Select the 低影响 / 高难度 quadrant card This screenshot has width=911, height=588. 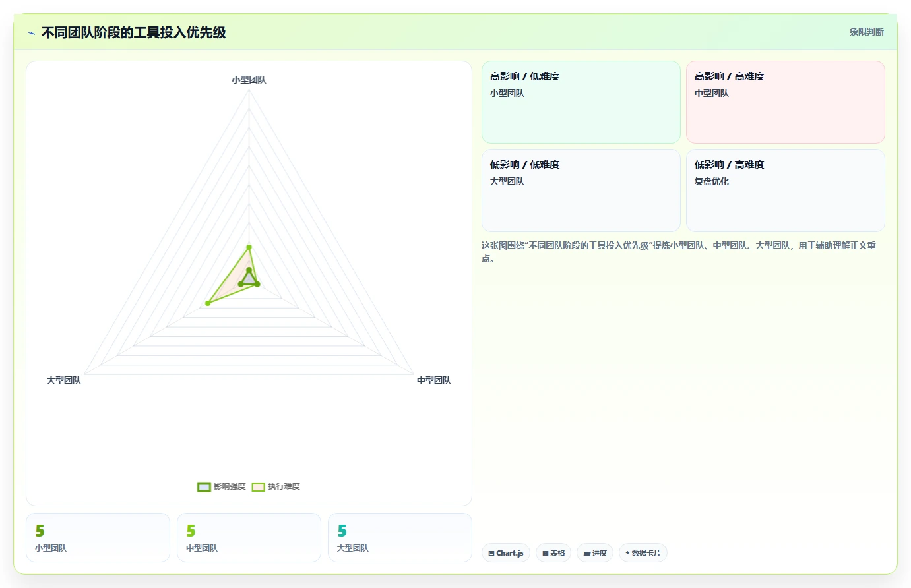click(785, 191)
